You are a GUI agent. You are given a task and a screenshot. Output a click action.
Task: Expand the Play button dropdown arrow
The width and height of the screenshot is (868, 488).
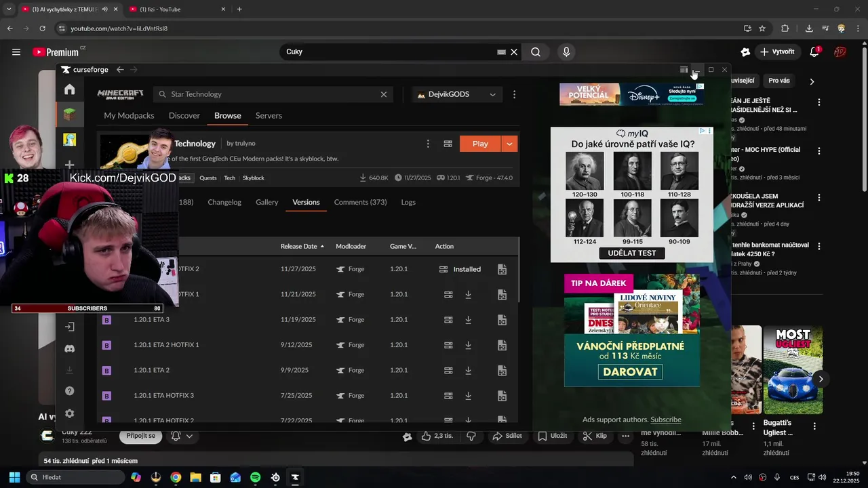coord(509,144)
